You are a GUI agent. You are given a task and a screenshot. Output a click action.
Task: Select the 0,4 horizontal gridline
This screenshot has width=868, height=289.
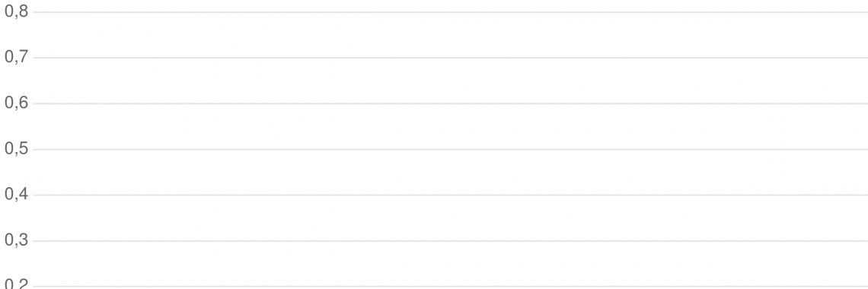pyautogui.click(x=451, y=195)
